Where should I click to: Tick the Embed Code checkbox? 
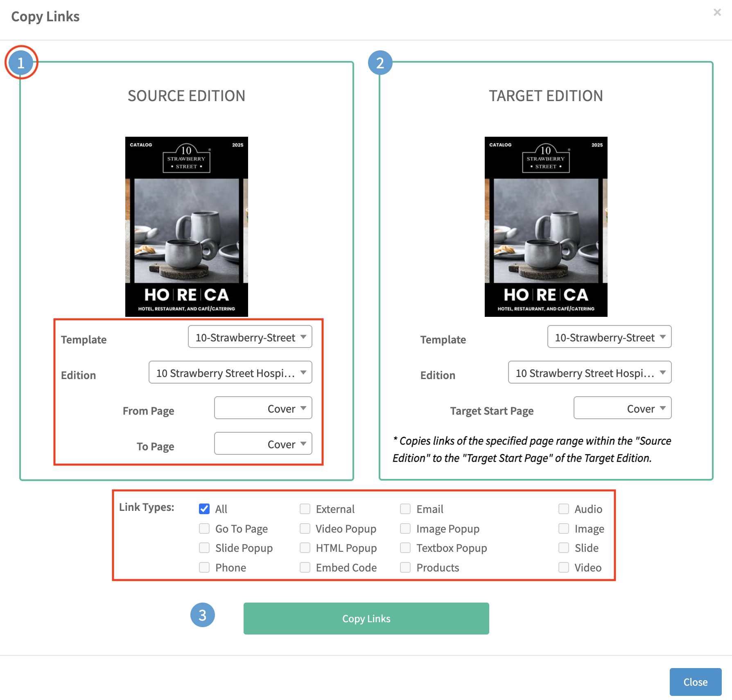point(305,567)
